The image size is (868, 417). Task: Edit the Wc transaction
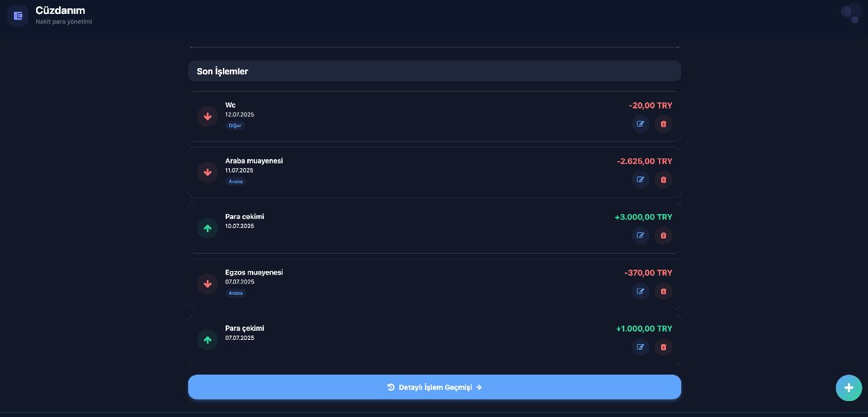pyautogui.click(x=640, y=124)
